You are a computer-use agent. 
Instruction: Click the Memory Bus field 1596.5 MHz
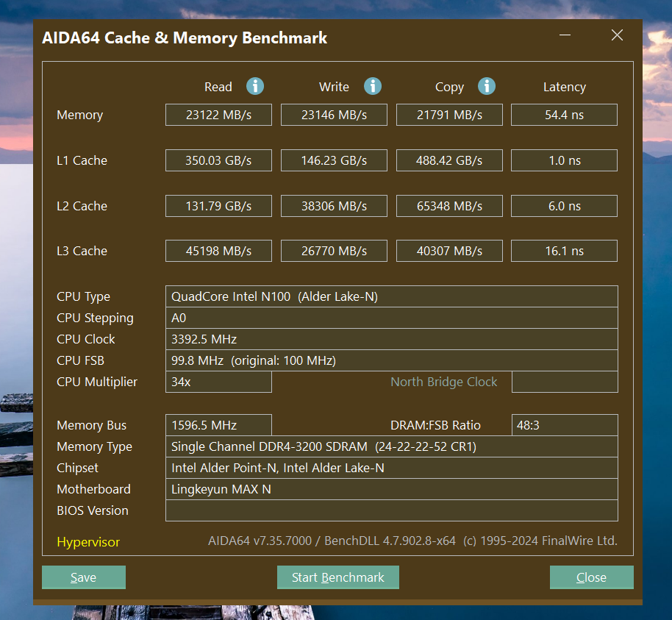pos(218,425)
